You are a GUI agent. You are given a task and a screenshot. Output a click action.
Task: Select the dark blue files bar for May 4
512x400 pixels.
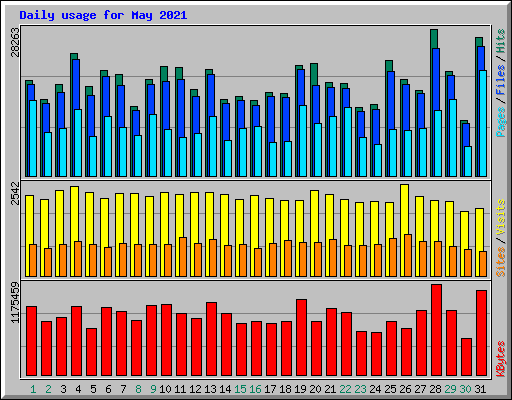(x=76, y=84)
